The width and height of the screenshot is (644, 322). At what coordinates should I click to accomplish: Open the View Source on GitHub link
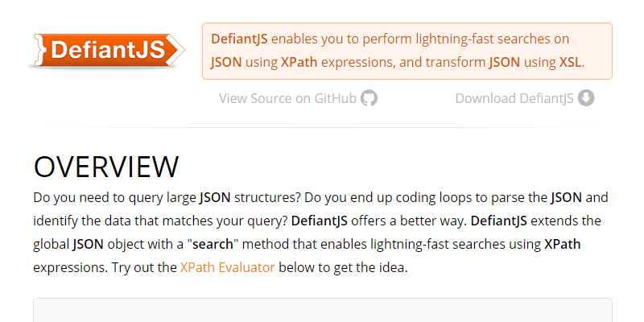tap(287, 98)
